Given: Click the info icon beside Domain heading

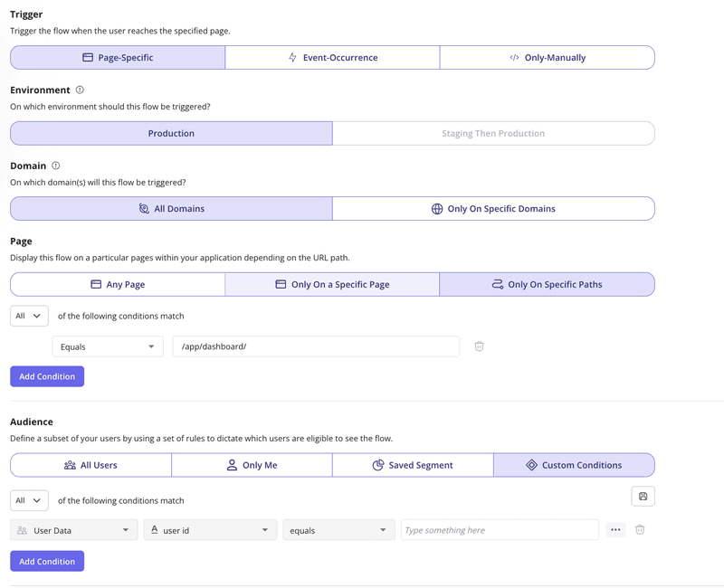Looking at the screenshot, I should (54, 166).
